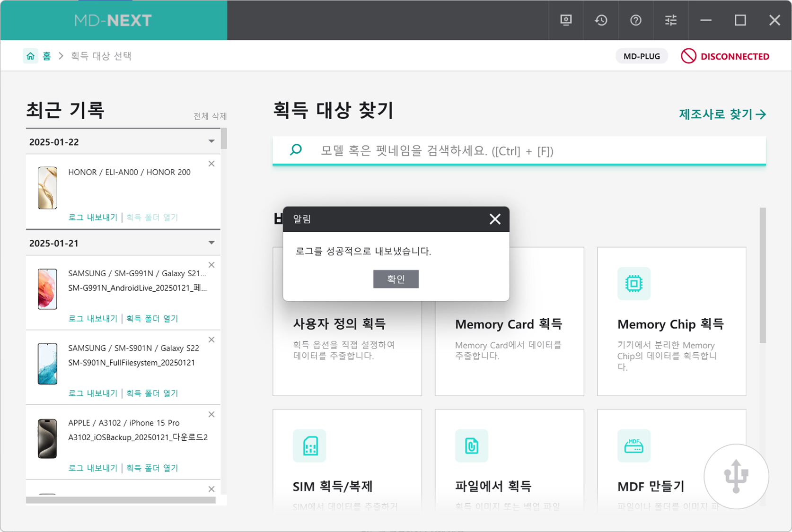This screenshot has width=792, height=532.
Task: Click the Memory Chip 획득 chip icon
Action: click(634, 283)
